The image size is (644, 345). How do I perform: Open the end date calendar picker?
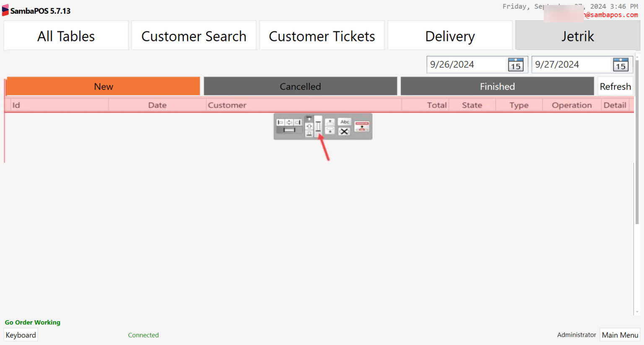(x=621, y=64)
